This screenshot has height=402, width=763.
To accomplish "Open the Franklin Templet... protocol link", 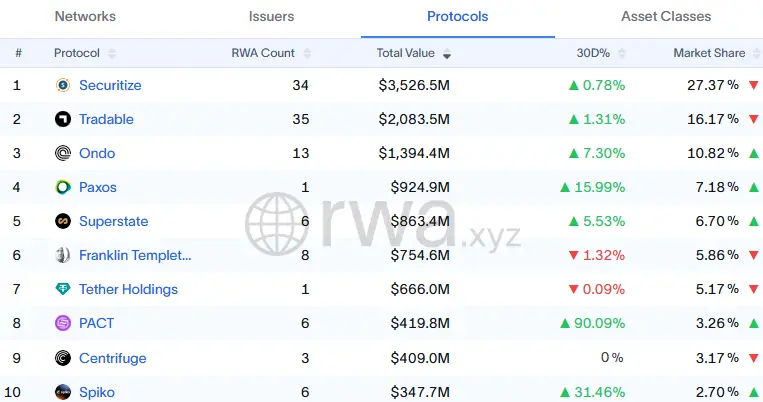I will (x=135, y=255).
